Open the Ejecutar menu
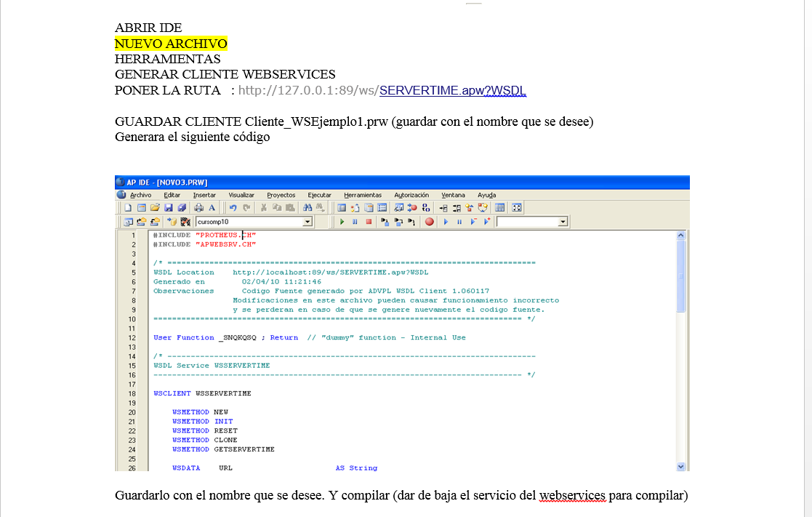Screen dimensions: 812x517 coord(320,196)
